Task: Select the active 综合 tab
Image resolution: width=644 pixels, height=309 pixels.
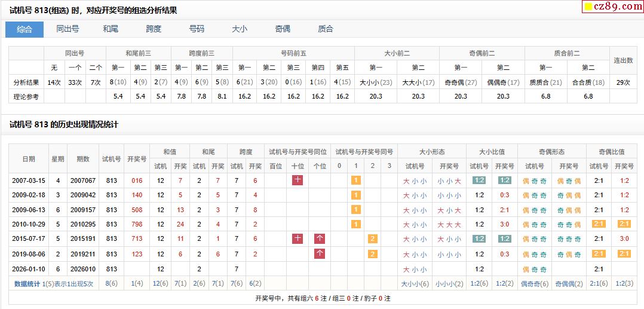Action: [x=24, y=29]
